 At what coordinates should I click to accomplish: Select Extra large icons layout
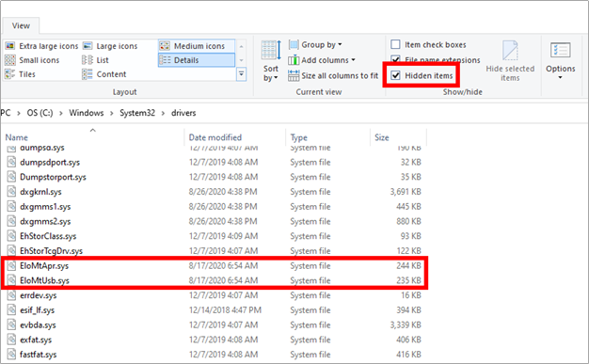(41, 46)
